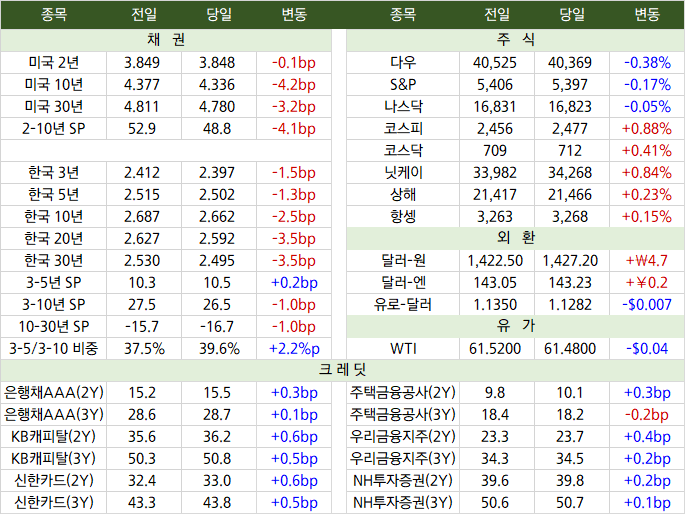This screenshot has width=685, height=514.
Task: Select the NH투자증권(3Y) row label
Action: click(403, 503)
